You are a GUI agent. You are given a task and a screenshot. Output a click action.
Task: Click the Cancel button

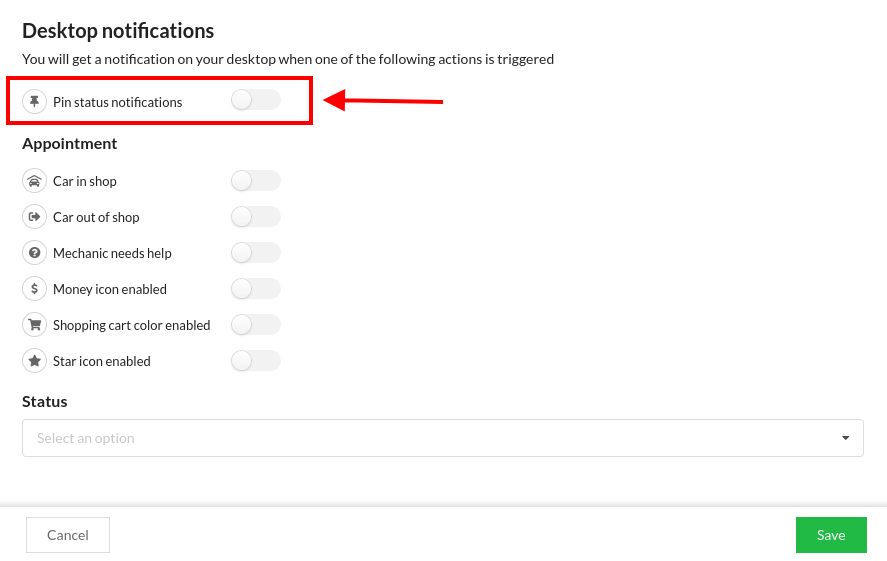(68, 535)
